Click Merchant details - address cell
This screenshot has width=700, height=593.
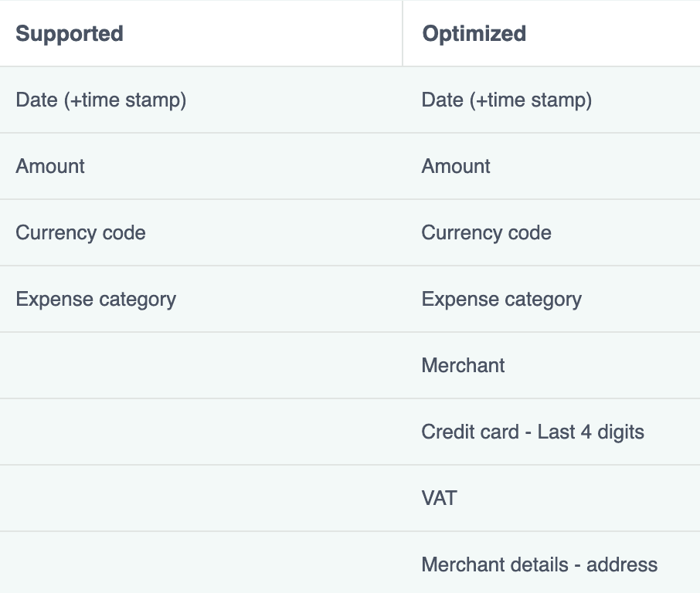pyautogui.click(x=539, y=565)
